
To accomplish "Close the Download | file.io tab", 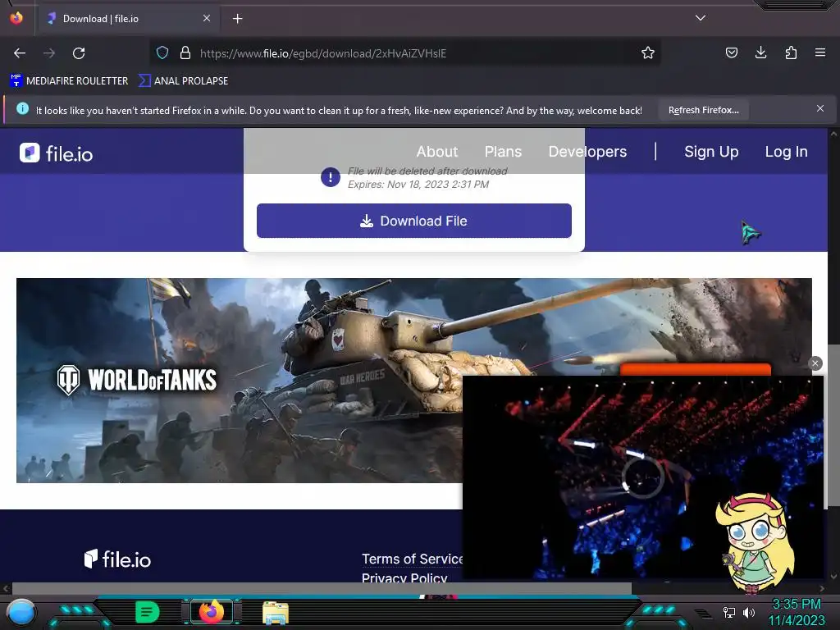I will pos(207,18).
